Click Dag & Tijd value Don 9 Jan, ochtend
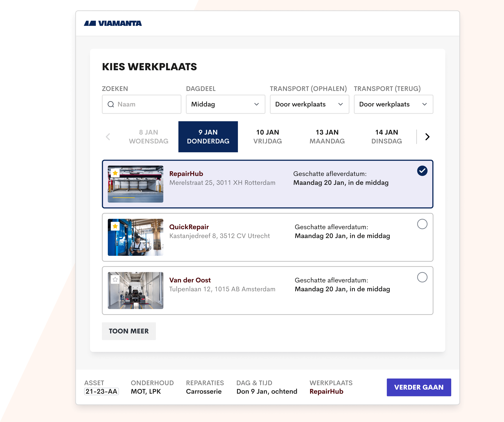 [267, 392]
